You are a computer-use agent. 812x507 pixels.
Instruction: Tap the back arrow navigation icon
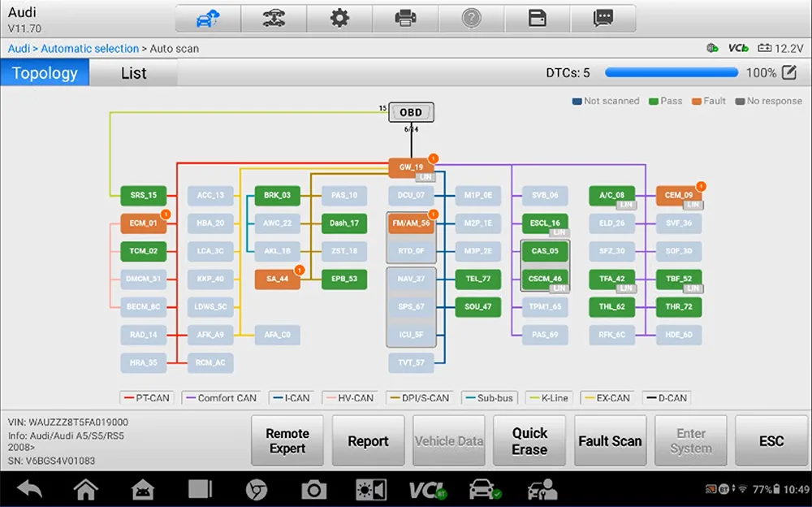tap(29, 489)
